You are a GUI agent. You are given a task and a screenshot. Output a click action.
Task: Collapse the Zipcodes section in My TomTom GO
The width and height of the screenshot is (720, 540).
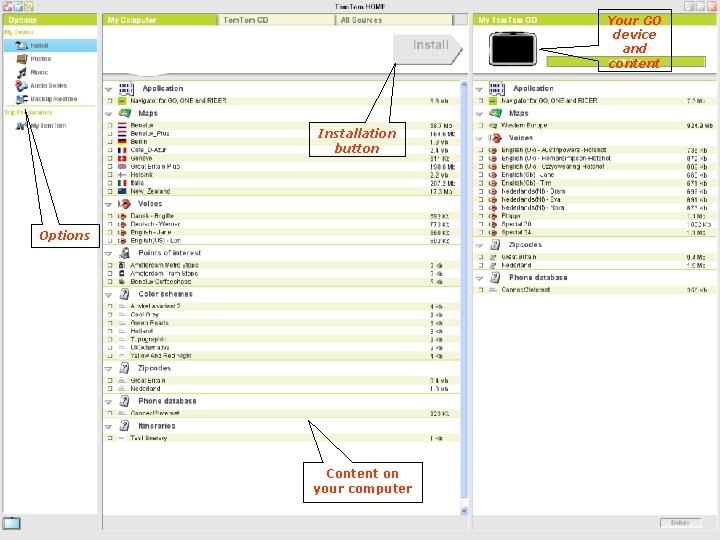click(479, 246)
